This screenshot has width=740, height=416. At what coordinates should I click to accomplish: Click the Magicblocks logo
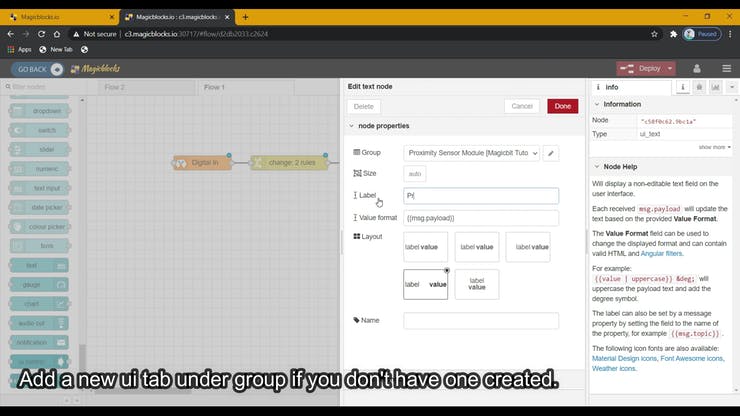point(95,69)
